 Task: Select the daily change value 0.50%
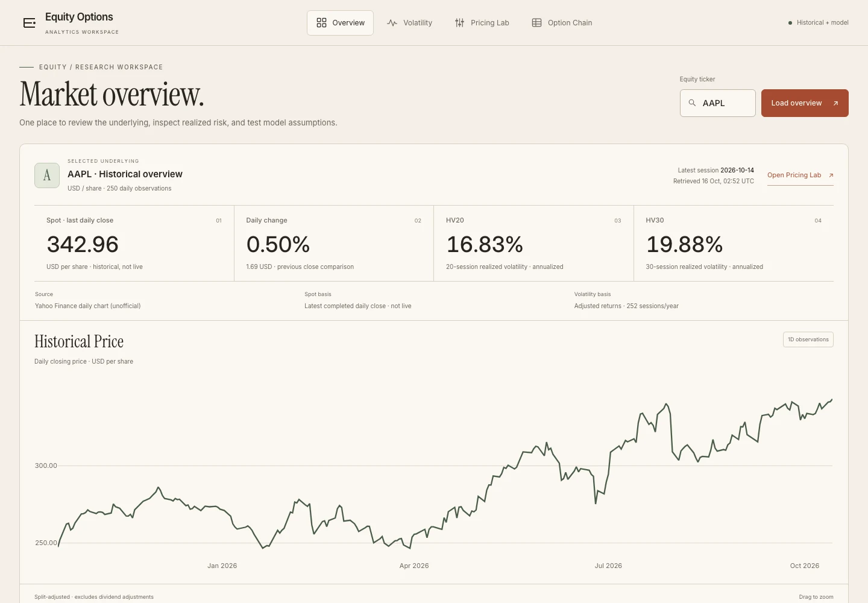point(278,244)
